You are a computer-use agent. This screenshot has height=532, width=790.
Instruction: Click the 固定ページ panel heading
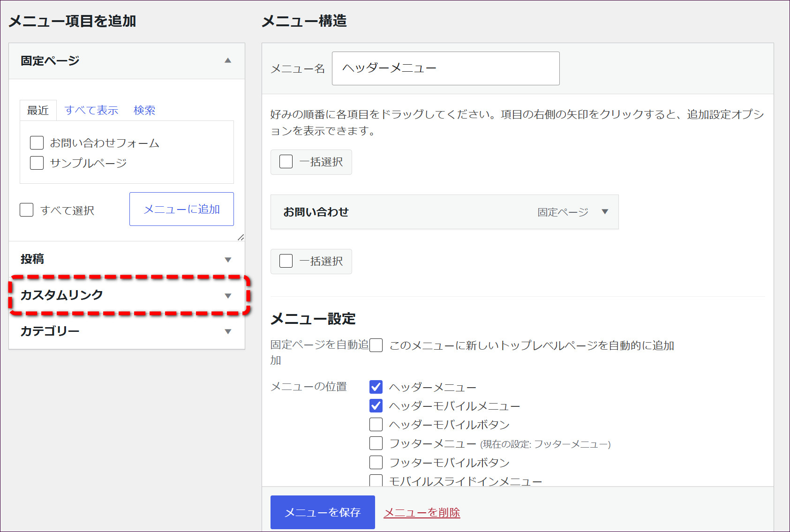point(50,61)
